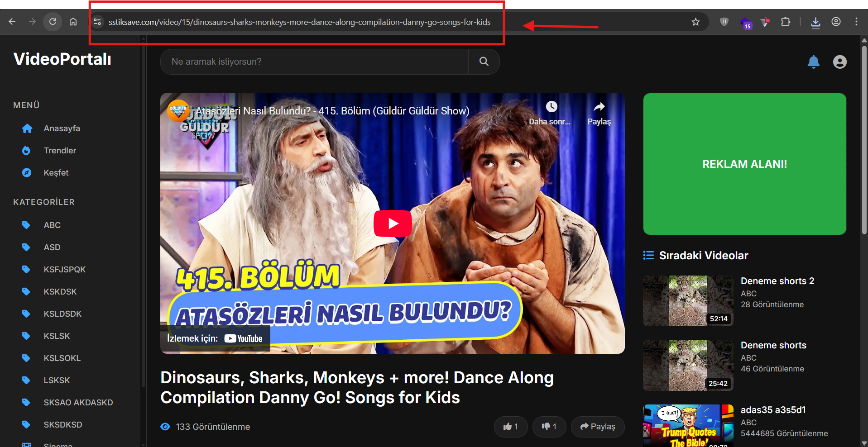Open the browser home page

pyautogui.click(x=73, y=22)
